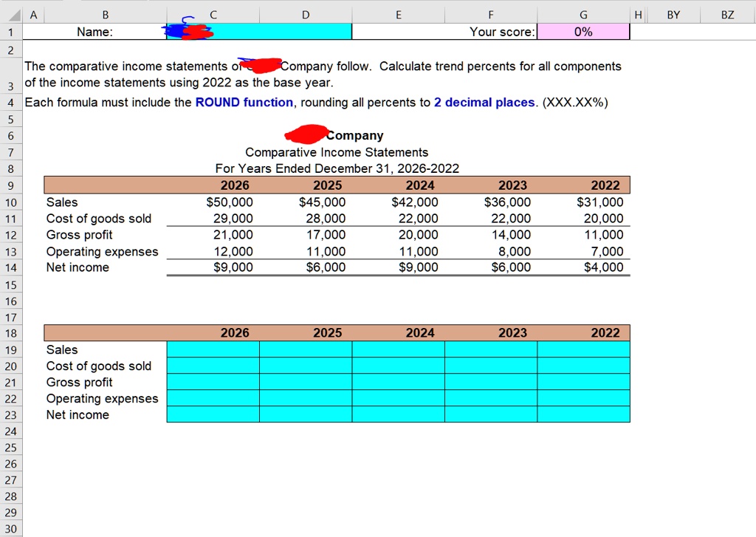This screenshot has width=756, height=537.
Task: Select row 30 header
Action: [x=11, y=529]
